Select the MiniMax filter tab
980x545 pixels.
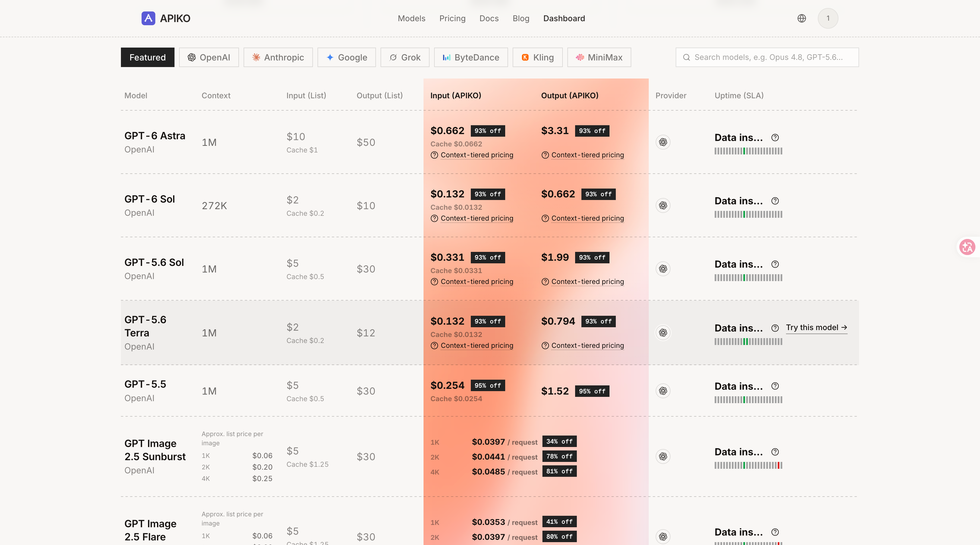point(599,57)
